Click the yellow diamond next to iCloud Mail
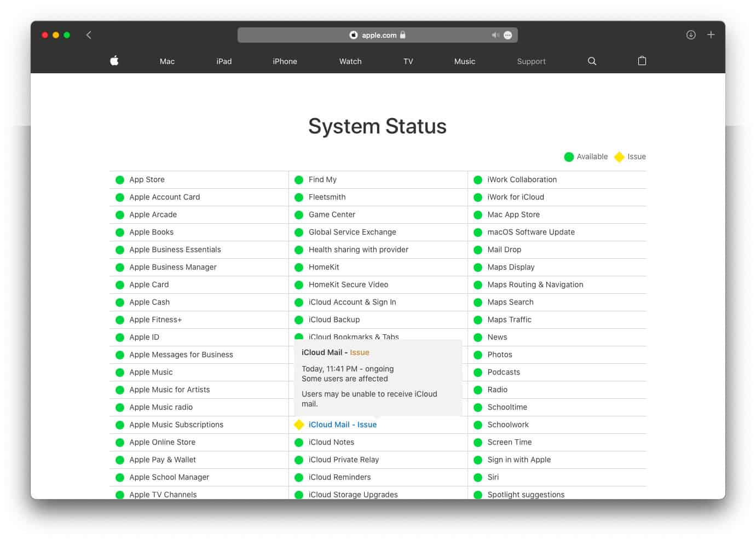Viewport: 756px width, 540px height. coord(299,425)
